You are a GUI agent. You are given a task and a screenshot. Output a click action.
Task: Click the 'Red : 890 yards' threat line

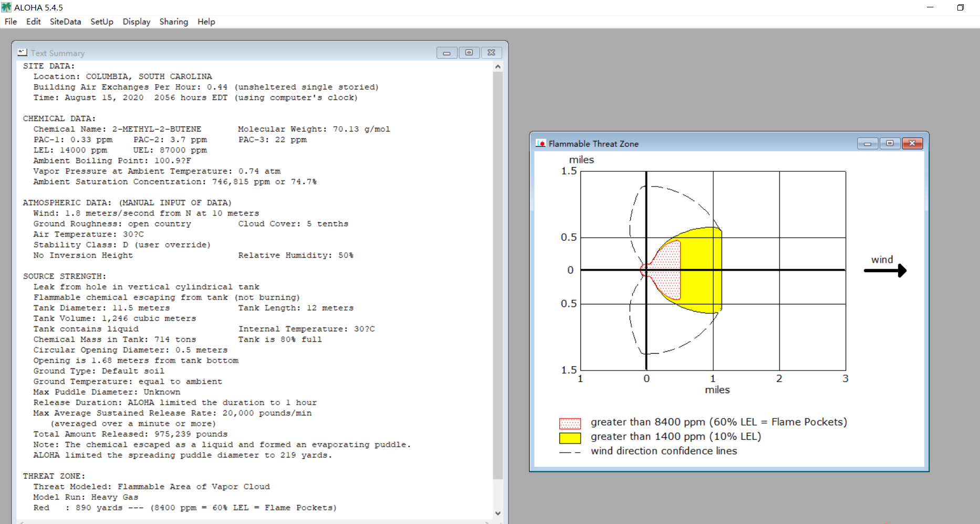tap(185, 508)
